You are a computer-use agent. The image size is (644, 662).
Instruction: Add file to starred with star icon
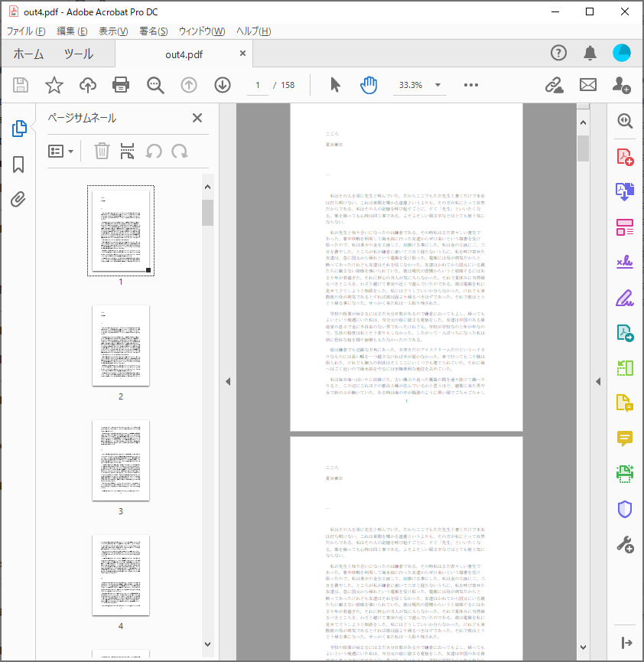[54, 85]
